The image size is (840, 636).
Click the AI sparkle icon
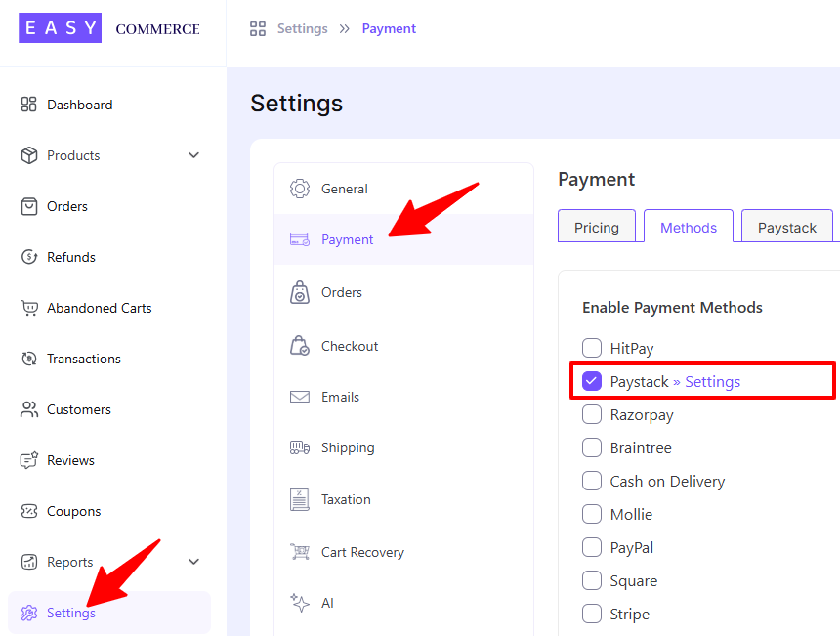click(x=300, y=603)
